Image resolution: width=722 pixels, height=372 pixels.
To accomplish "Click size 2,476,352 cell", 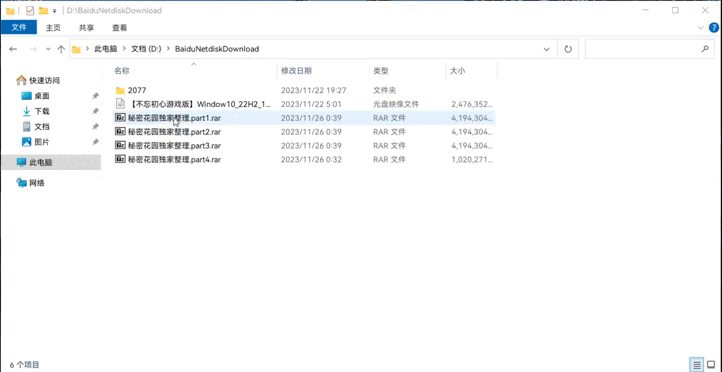I will click(x=472, y=104).
